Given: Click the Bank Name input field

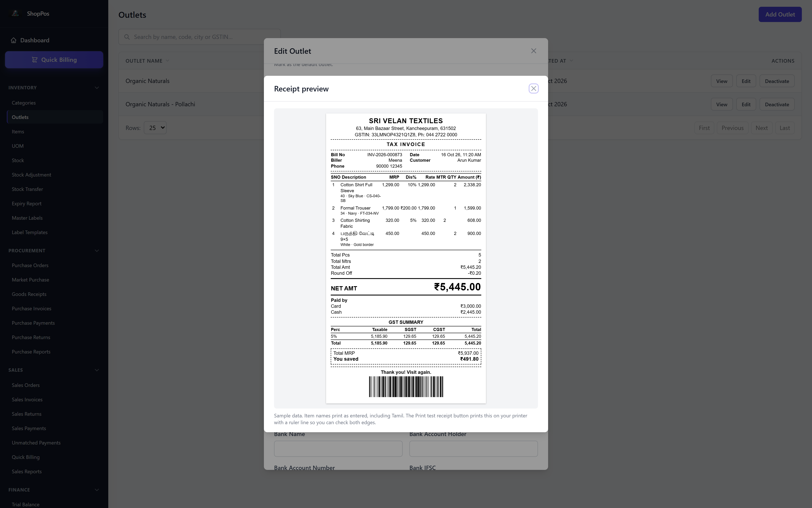Looking at the screenshot, I should coord(338,449).
